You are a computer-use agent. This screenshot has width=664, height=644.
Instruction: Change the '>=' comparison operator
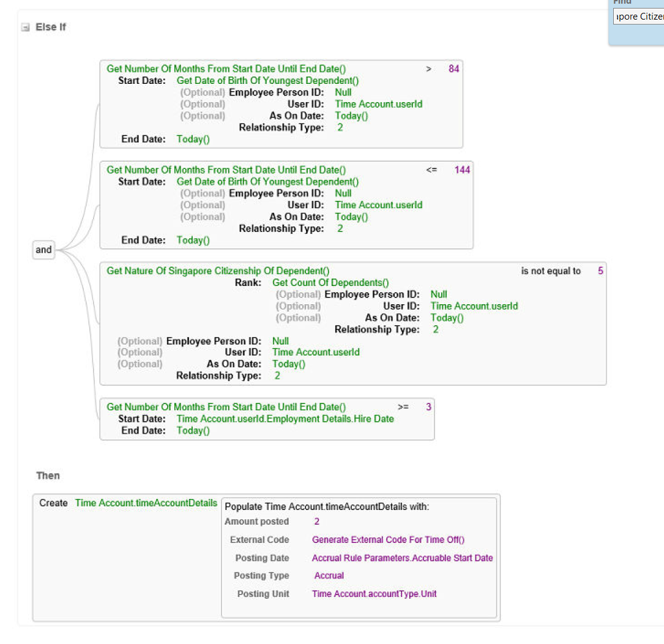403,406
